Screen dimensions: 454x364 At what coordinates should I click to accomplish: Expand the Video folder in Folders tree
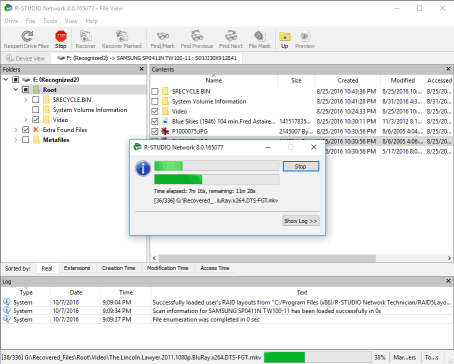pyautogui.click(x=26, y=120)
